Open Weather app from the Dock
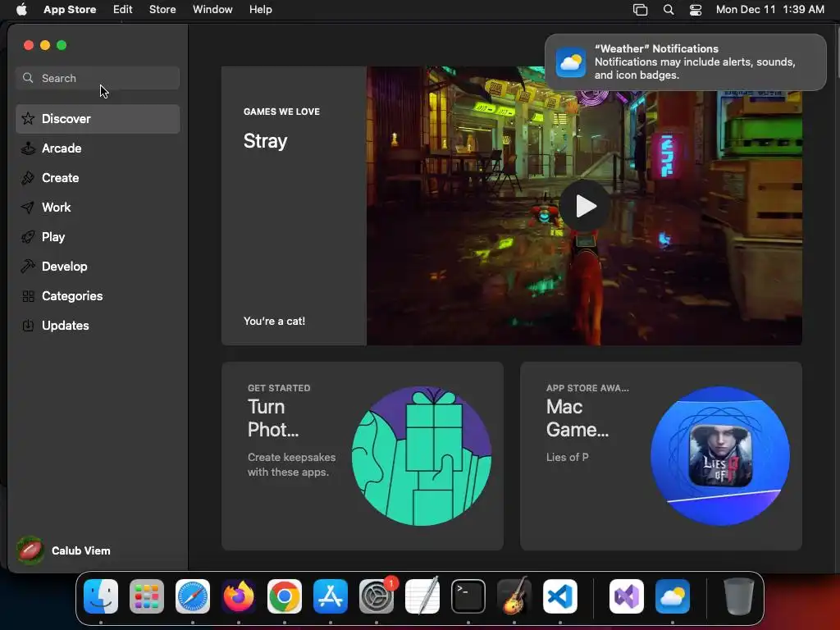The image size is (840, 630). [x=673, y=596]
